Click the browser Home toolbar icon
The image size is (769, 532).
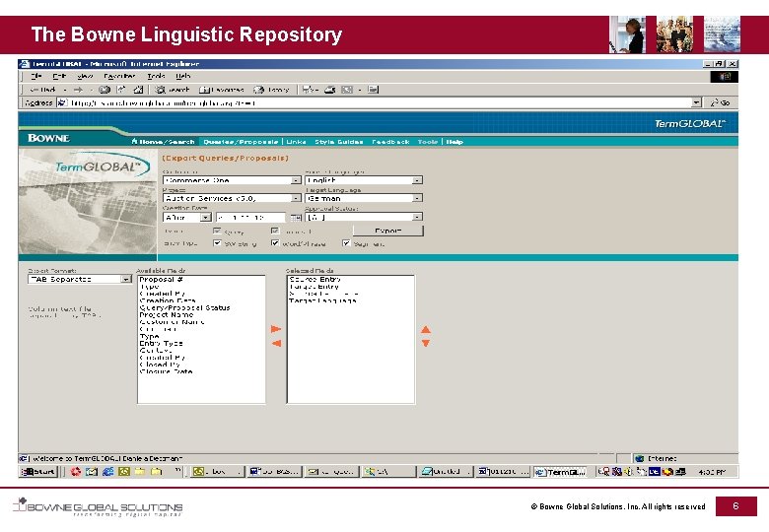(x=138, y=90)
